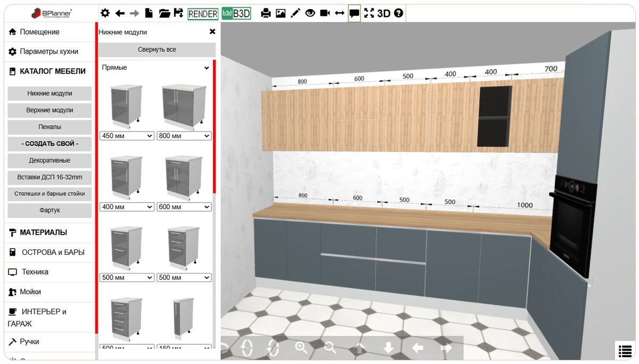
Task: Click the print icon in toolbar
Action: point(266,14)
